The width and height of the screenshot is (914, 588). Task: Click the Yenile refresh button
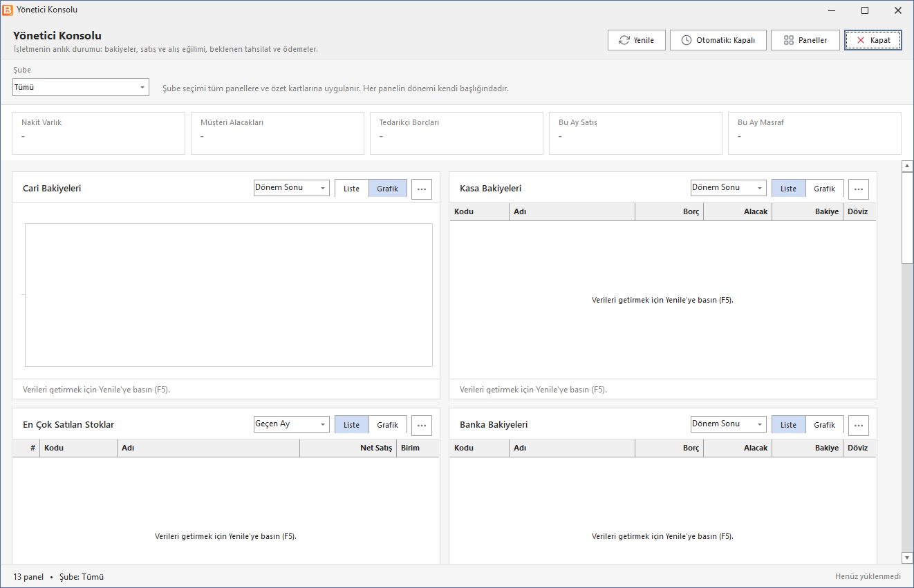636,40
